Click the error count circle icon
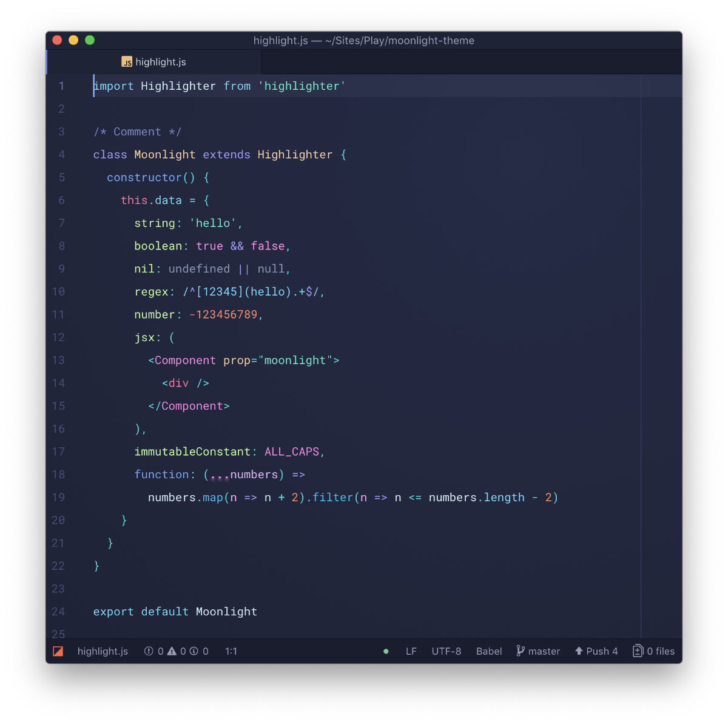The width and height of the screenshot is (728, 724). 149,651
